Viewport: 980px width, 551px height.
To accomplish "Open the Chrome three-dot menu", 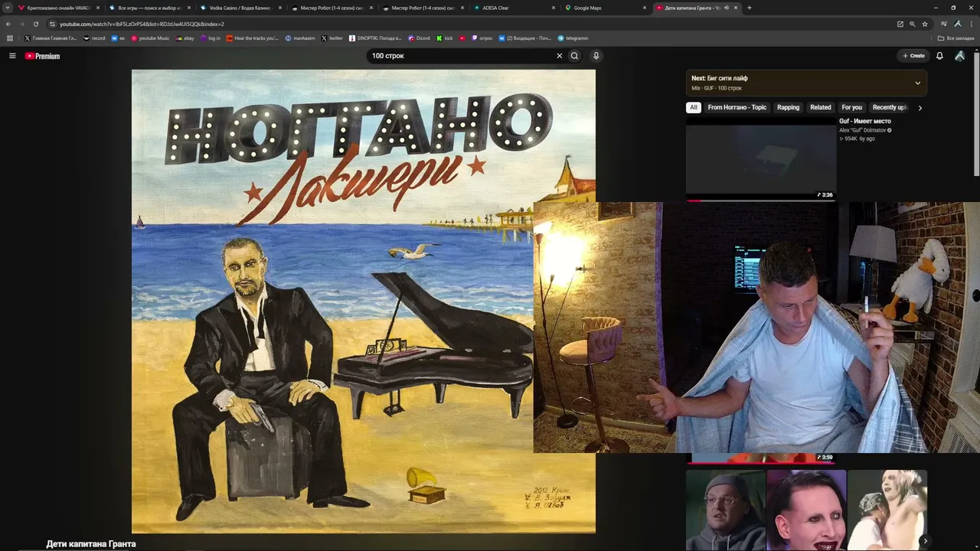I will click(972, 24).
